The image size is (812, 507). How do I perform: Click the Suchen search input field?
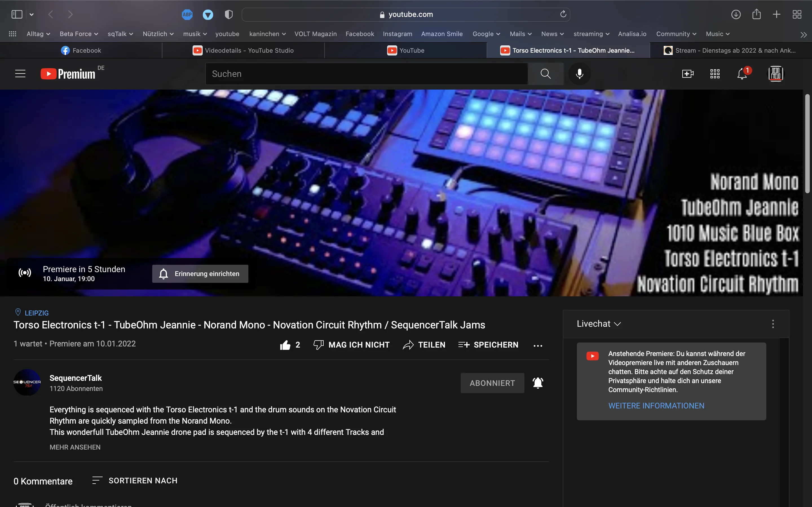(x=366, y=74)
